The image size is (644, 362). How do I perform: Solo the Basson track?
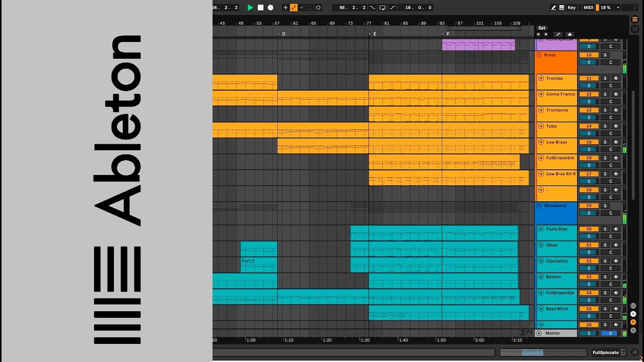605,277
